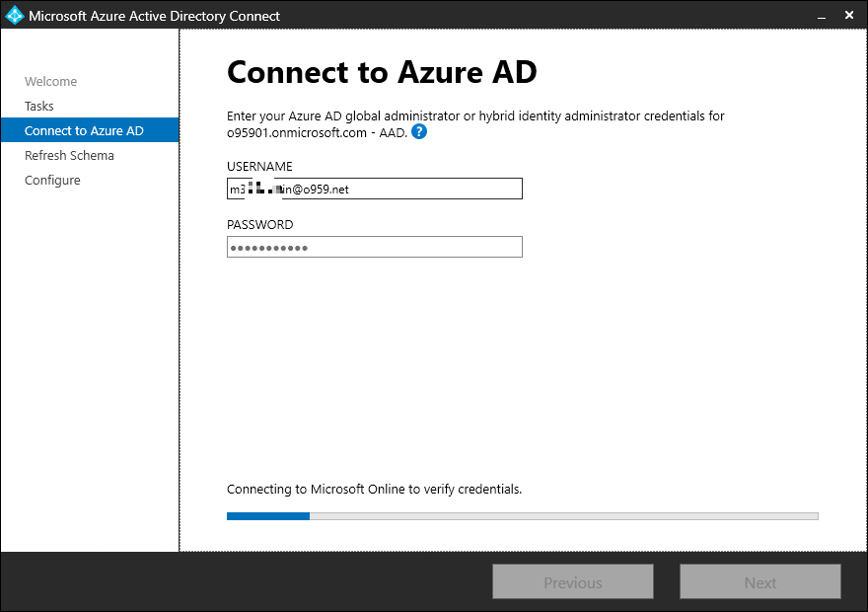This screenshot has width=868, height=612.
Task: Click the blue help question mark icon
Action: pos(419,132)
